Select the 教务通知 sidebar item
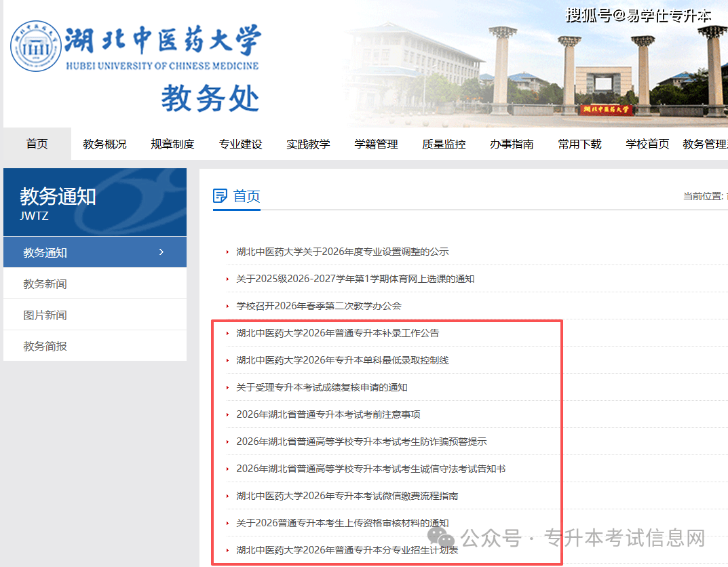 (x=95, y=252)
